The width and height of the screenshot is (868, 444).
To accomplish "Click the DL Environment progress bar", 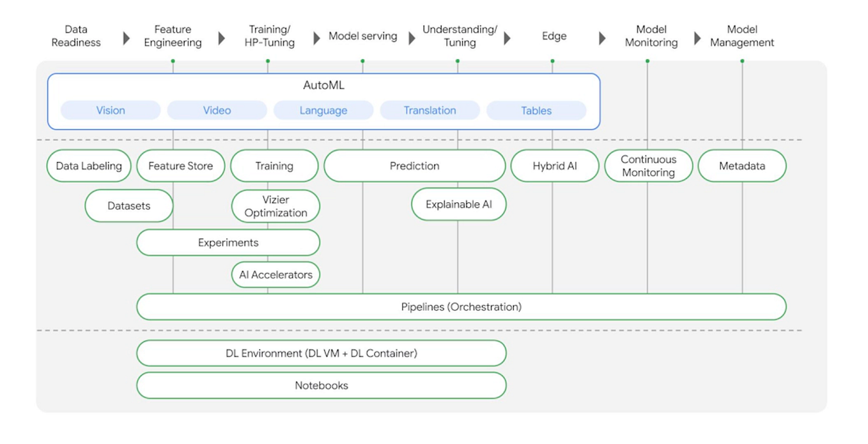I will pyautogui.click(x=322, y=353).
